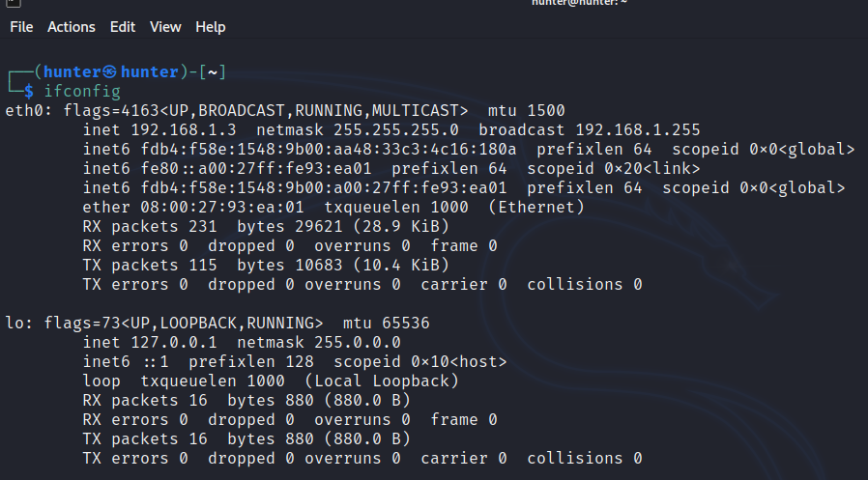Image resolution: width=868 pixels, height=480 pixels.
Task: Open the View menu
Action: 165,27
